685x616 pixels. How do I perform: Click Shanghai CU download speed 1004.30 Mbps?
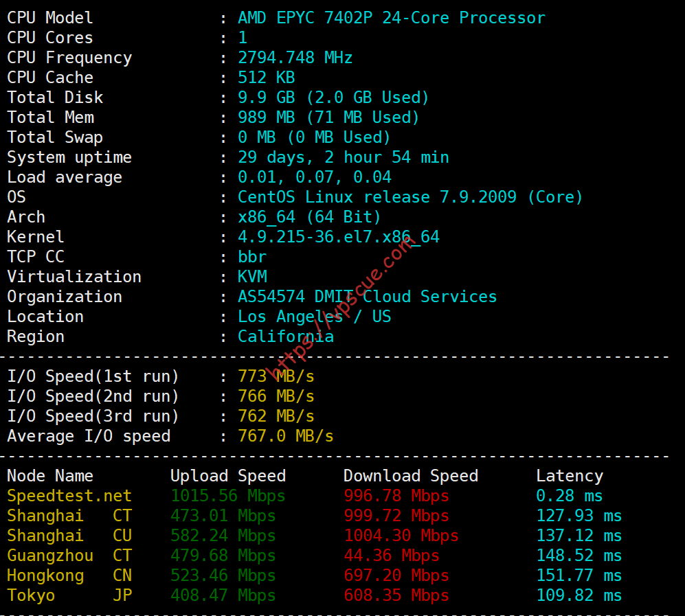pyautogui.click(x=401, y=536)
